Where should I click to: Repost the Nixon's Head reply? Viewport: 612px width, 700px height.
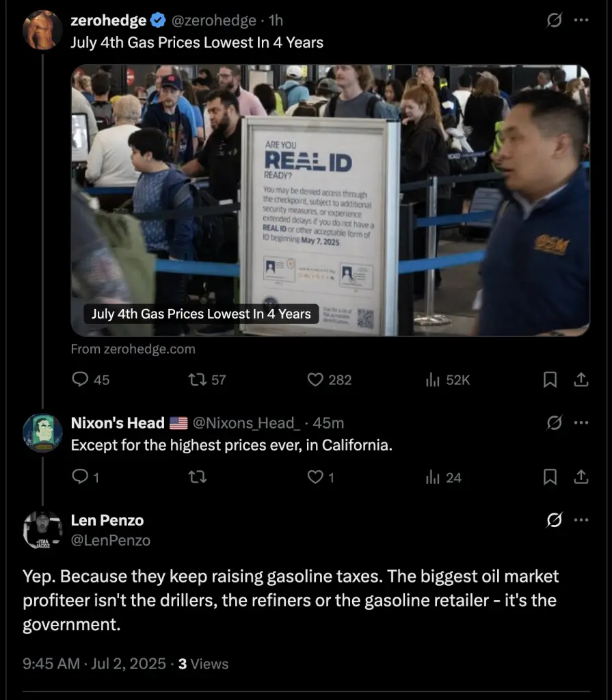[197, 478]
